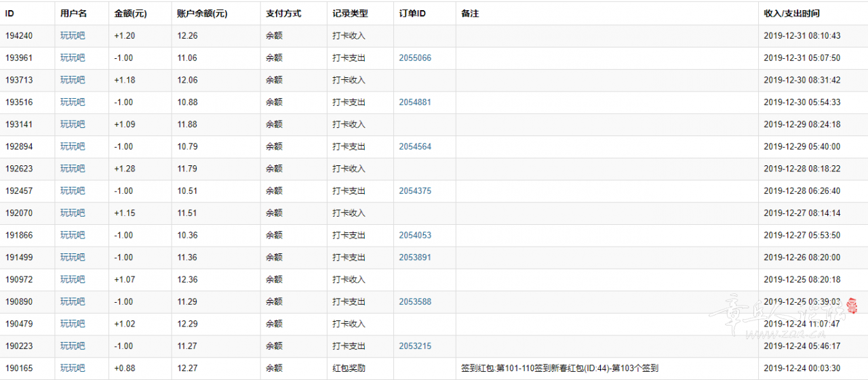Select ID cell 194240
This screenshot has width=868, height=380.
point(18,36)
